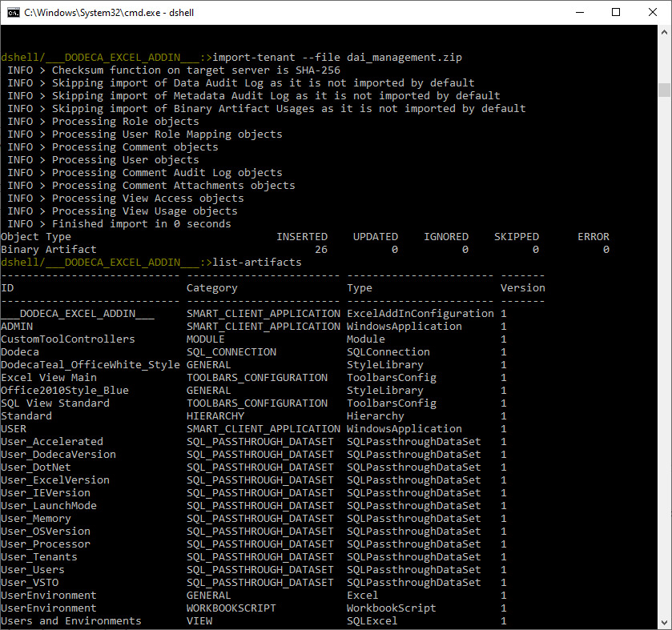Click the 'HIERARCHY' category entry
This screenshot has height=630, width=672.
215,416
